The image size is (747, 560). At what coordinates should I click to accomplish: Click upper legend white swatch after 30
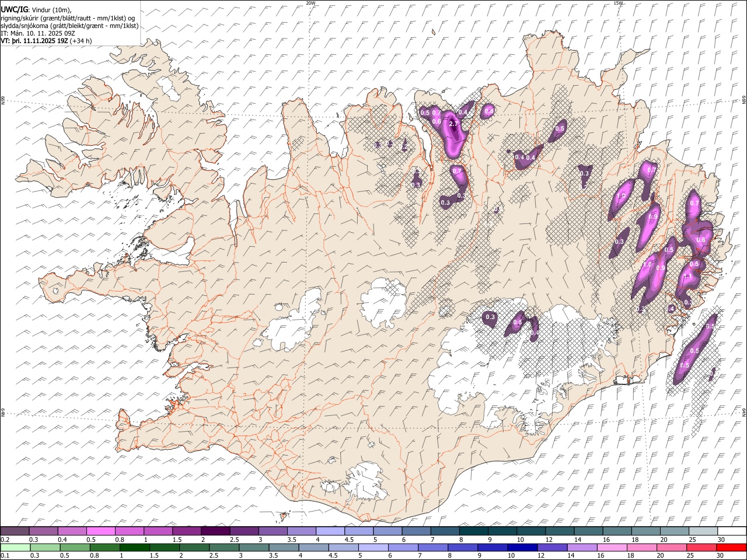pyautogui.click(x=731, y=531)
